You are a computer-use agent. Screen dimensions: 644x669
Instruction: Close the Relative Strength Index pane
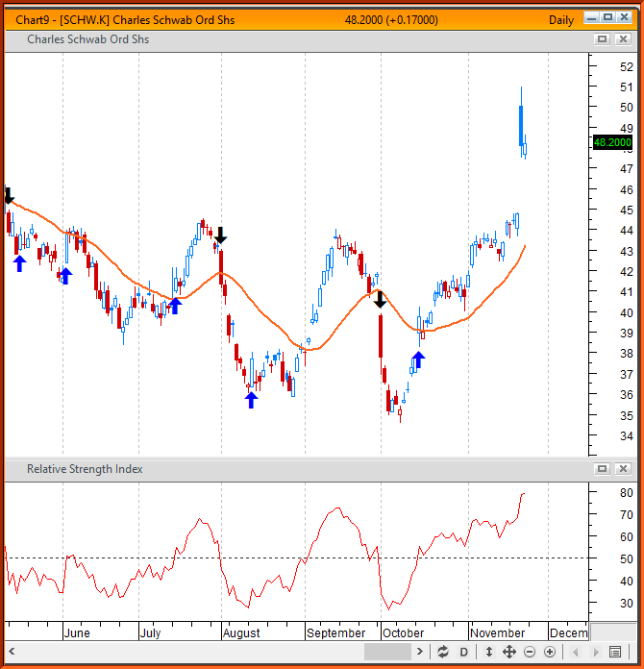[623, 469]
